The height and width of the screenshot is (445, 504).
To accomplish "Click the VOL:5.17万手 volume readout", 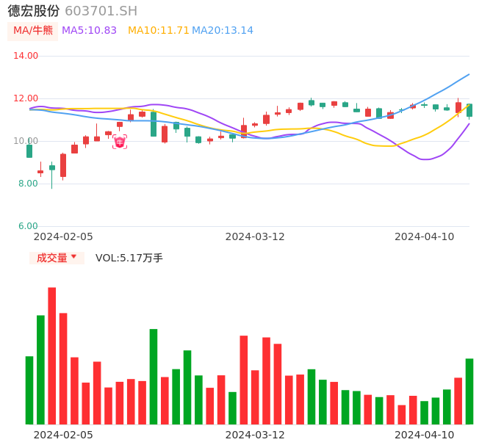I will (129, 258).
